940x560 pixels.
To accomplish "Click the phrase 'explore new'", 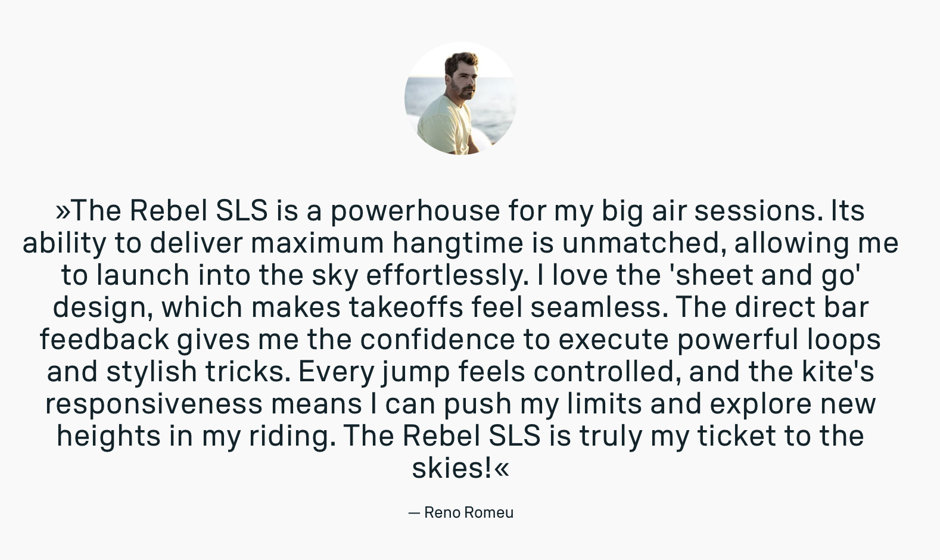I will 793,404.
